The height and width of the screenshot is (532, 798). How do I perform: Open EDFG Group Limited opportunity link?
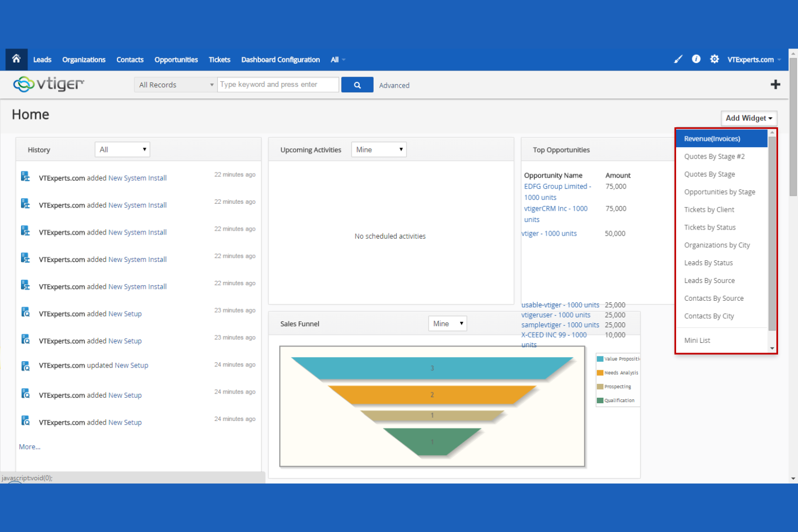(x=558, y=192)
